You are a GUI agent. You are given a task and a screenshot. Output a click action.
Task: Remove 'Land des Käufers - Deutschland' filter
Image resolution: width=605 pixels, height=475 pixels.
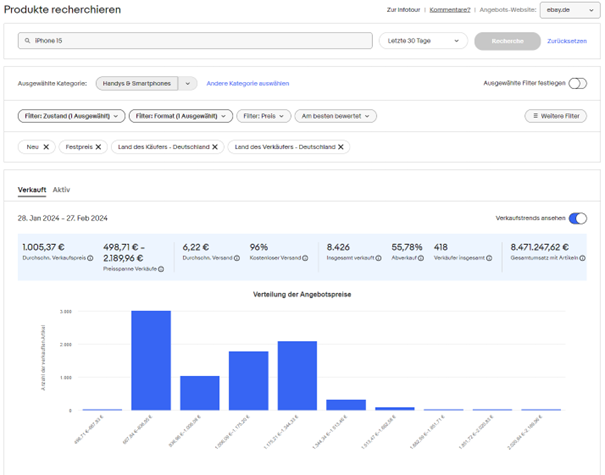213,147
